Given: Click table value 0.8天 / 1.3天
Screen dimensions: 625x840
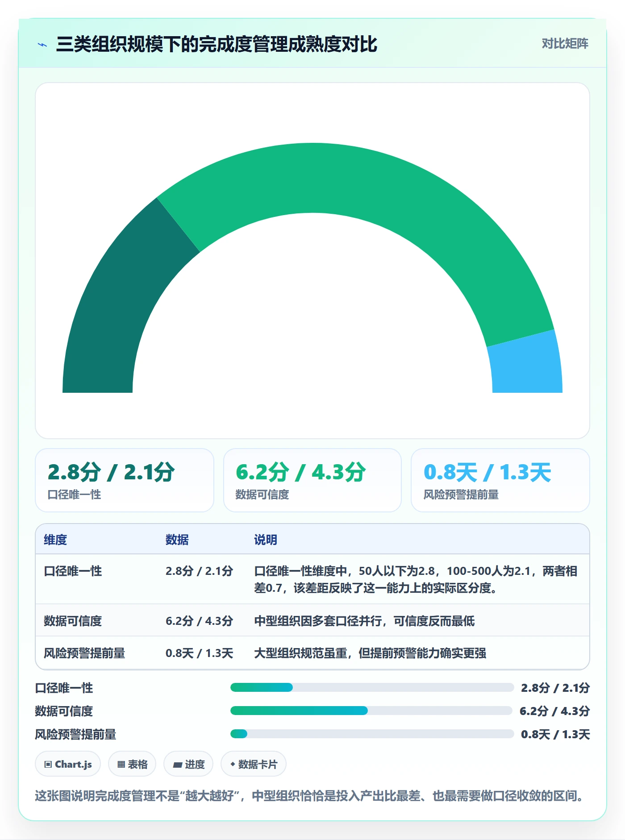Looking at the screenshot, I should (x=200, y=653).
